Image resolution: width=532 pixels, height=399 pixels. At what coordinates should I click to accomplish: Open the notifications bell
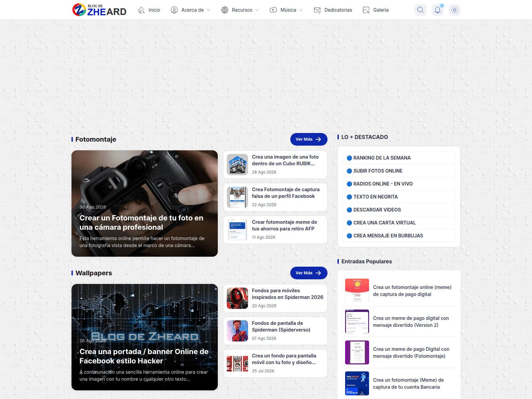(x=438, y=10)
